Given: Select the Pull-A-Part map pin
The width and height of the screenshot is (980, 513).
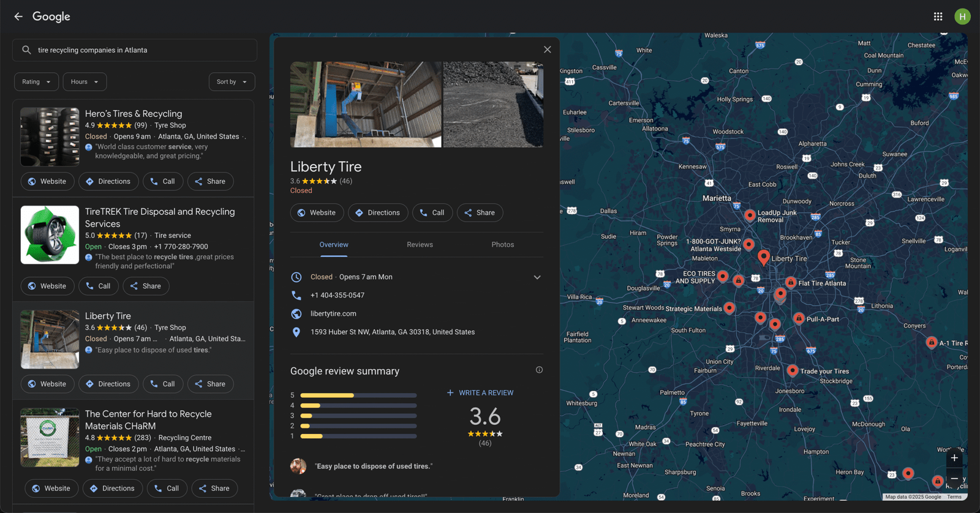Looking at the screenshot, I should [x=799, y=318].
